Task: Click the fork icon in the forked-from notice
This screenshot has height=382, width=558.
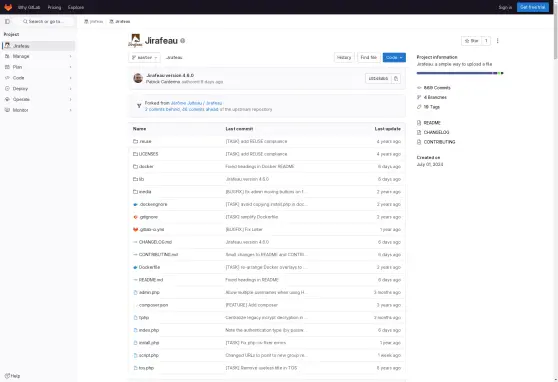Action: click(139, 106)
